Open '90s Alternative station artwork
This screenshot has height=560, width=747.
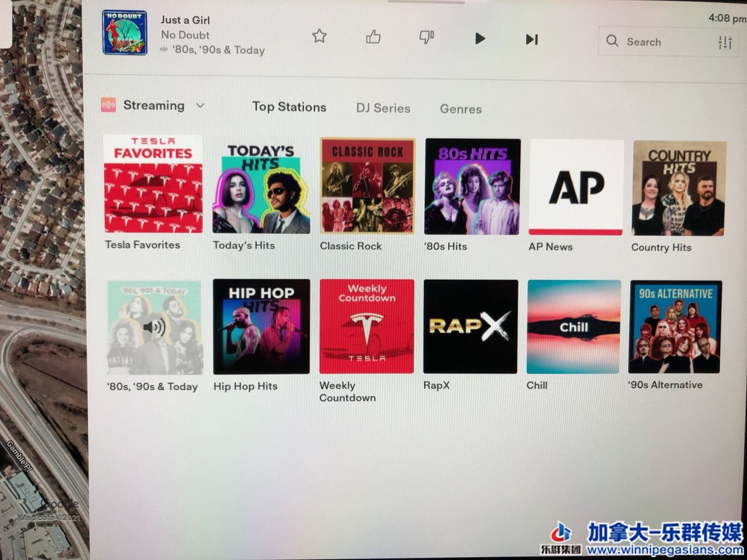[675, 327]
